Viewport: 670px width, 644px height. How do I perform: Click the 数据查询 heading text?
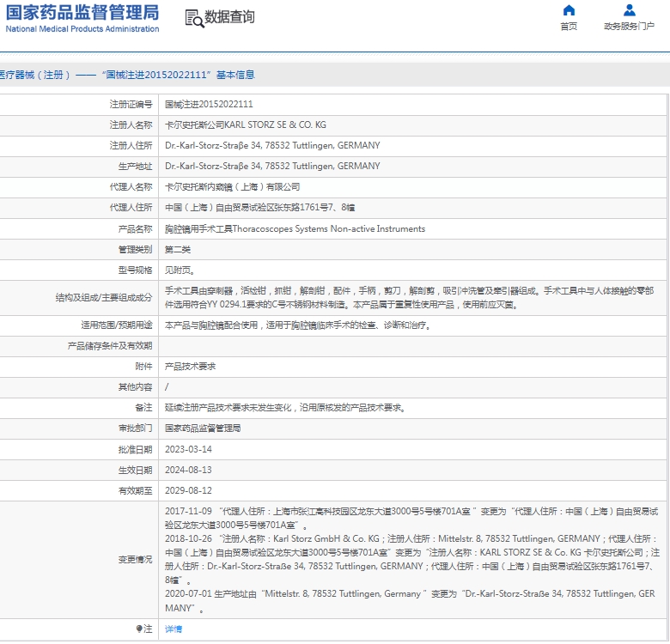(x=229, y=17)
